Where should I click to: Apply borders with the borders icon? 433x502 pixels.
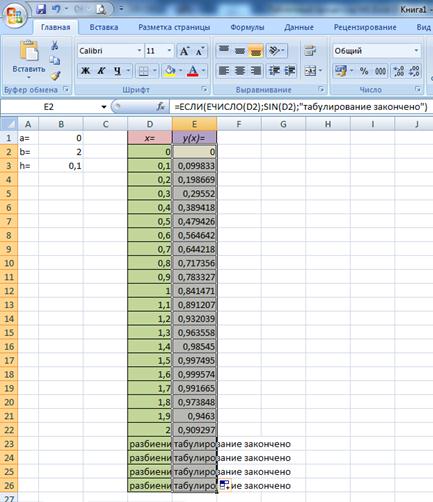[143, 71]
